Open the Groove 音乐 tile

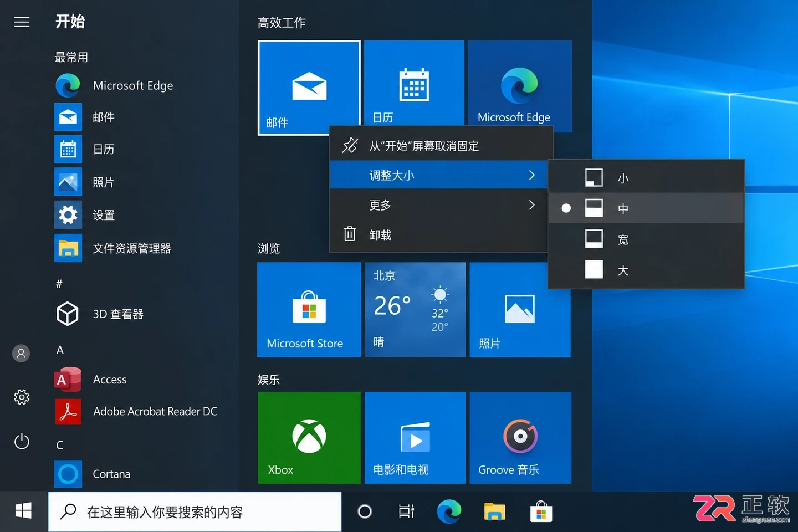click(520, 438)
